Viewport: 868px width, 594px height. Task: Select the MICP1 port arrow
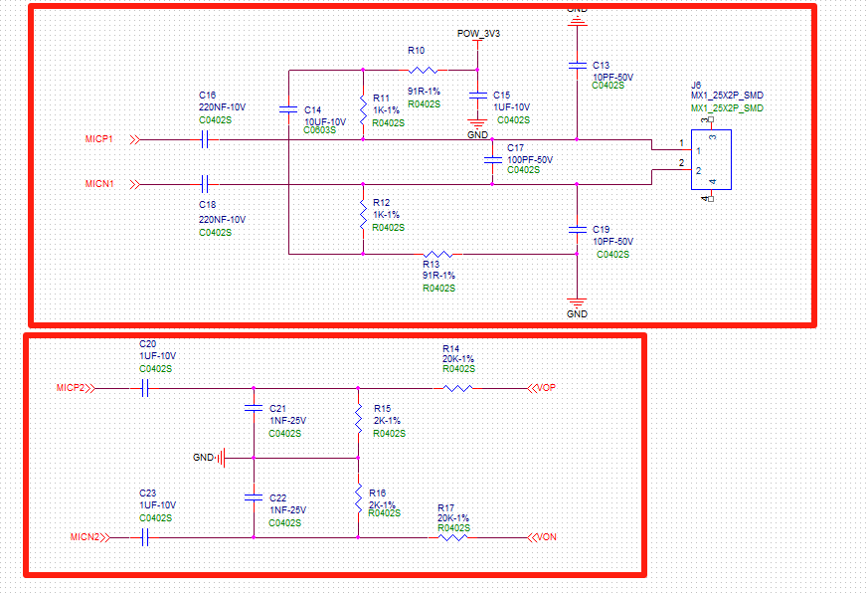click(x=134, y=139)
